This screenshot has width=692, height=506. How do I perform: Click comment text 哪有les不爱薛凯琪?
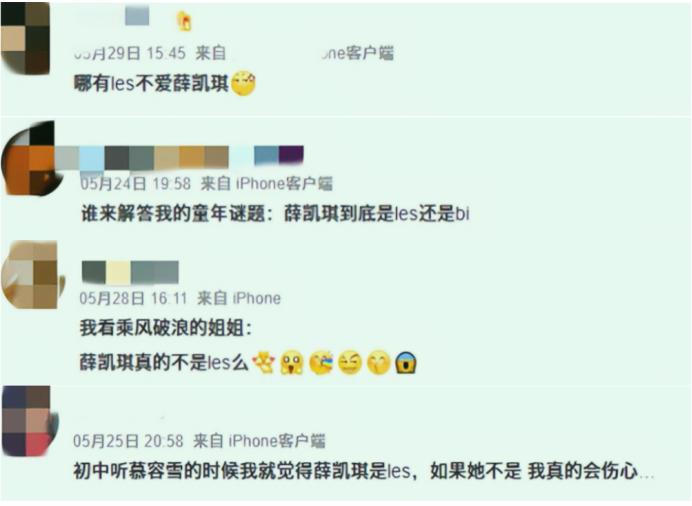point(151,83)
